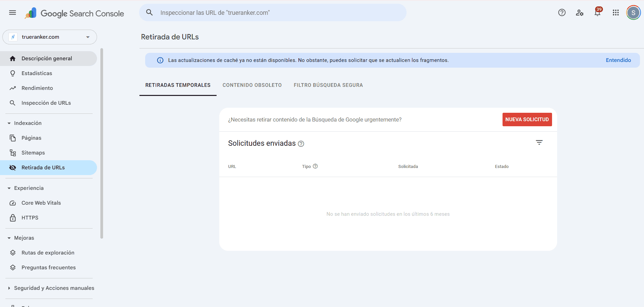Dismiss the banner with Entendido
Viewport: 644px width, 307px height.
(618, 60)
